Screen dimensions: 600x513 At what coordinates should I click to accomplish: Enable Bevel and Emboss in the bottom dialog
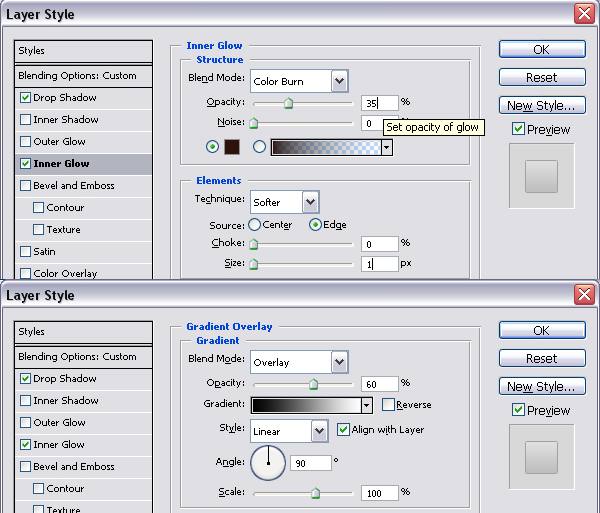[25, 466]
